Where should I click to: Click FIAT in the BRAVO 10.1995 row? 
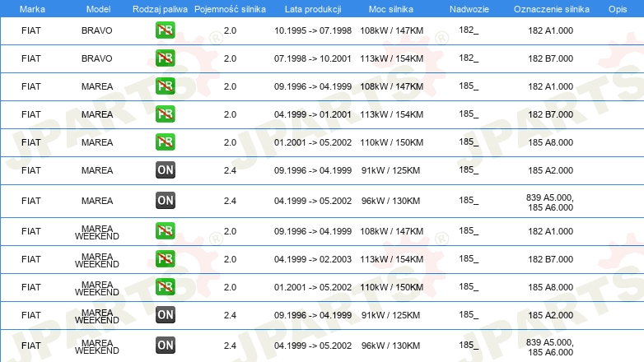pyautogui.click(x=31, y=30)
